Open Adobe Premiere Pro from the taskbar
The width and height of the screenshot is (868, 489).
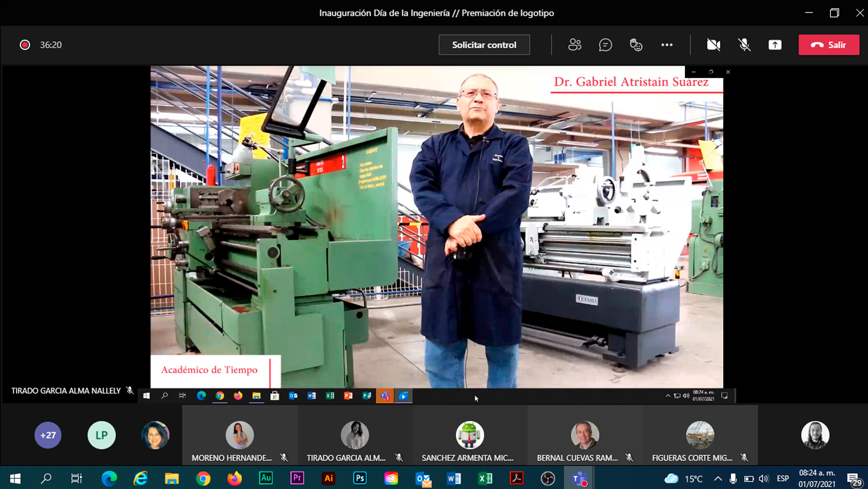[x=297, y=478]
